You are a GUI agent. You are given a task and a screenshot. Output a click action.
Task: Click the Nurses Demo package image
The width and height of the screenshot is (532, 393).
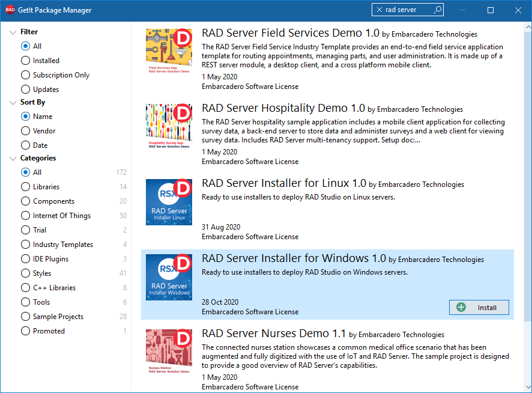pyautogui.click(x=169, y=351)
